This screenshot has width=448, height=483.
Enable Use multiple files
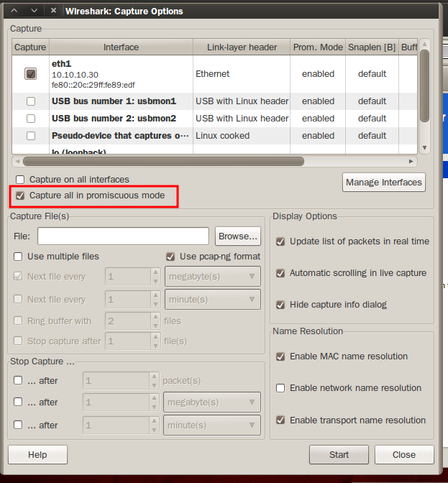18,257
